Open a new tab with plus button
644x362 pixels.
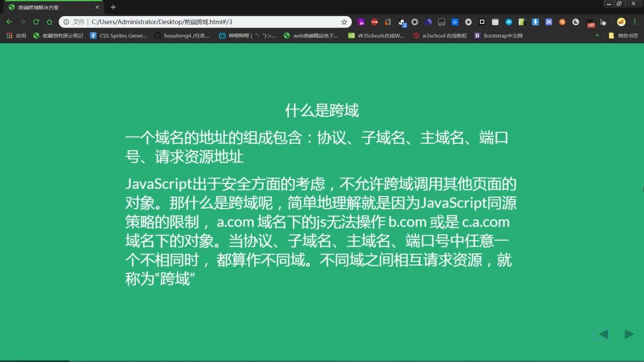point(113,7)
